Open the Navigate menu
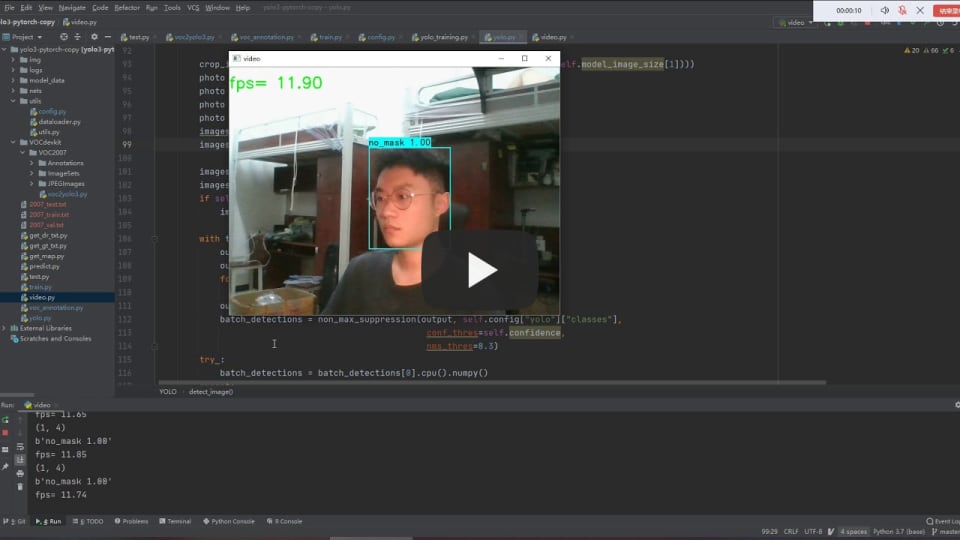Image resolution: width=960 pixels, height=540 pixels. [72, 7]
